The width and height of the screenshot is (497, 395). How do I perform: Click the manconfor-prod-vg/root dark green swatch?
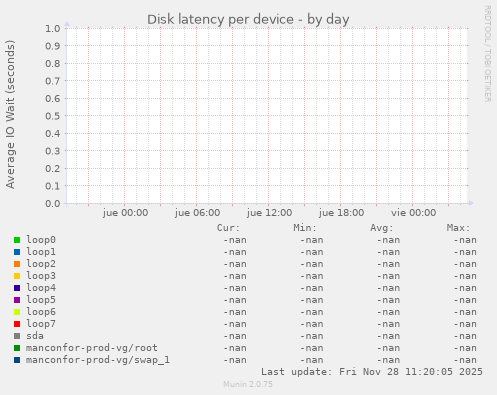17,348
